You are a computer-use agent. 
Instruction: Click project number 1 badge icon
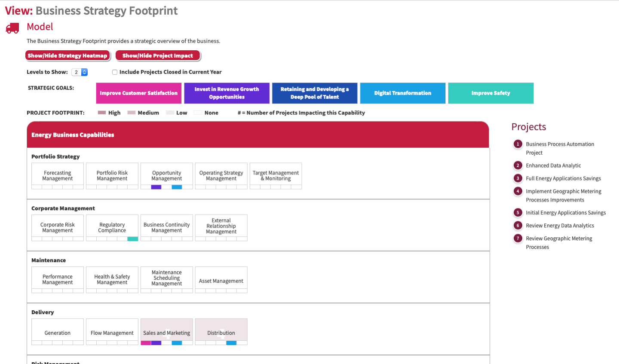518,144
